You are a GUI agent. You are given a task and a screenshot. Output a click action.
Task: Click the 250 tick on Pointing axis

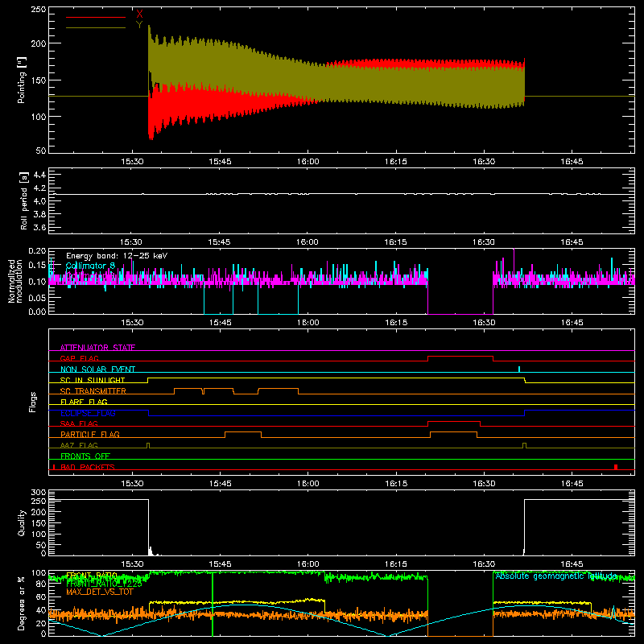pos(38,10)
